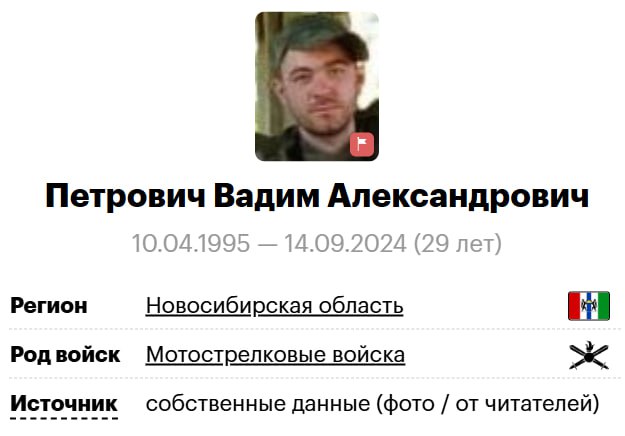The image size is (625, 436).
Task: Click the Род войск row label
Action: tap(65, 355)
